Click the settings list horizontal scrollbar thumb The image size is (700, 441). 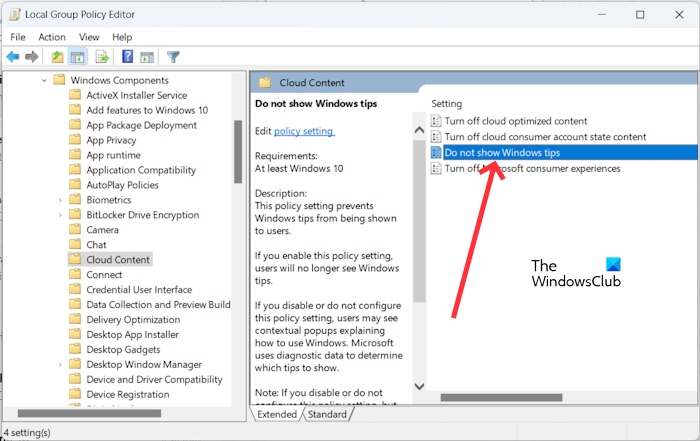(x=501, y=397)
